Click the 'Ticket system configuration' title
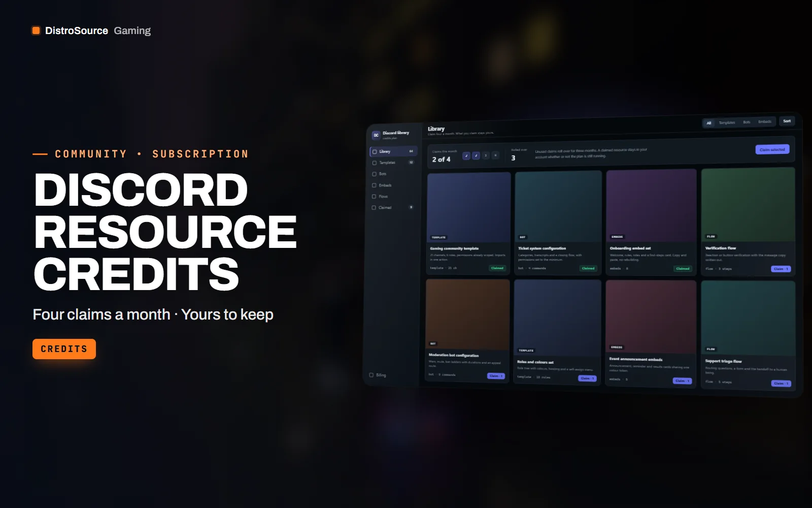Viewport: 812px width, 508px height. [542, 249]
